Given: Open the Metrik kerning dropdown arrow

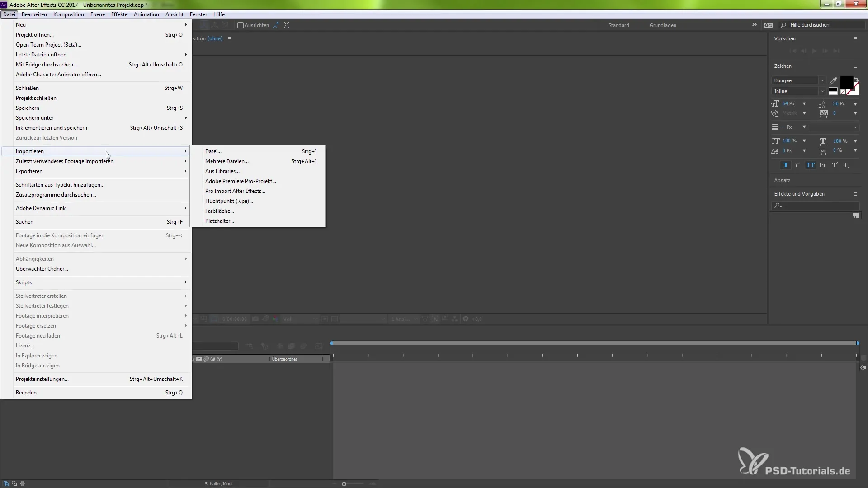Looking at the screenshot, I should pos(804,113).
